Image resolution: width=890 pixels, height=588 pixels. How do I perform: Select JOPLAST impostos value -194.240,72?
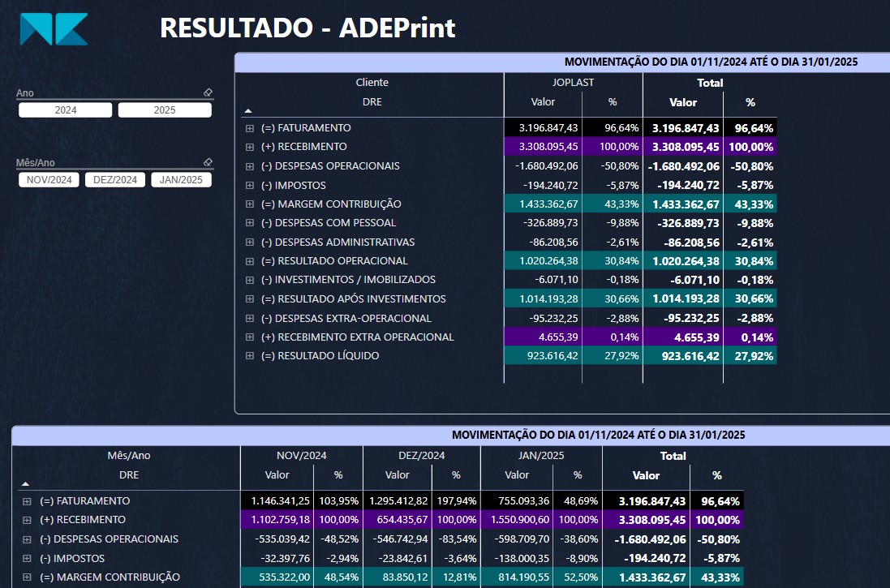tap(551, 185)
